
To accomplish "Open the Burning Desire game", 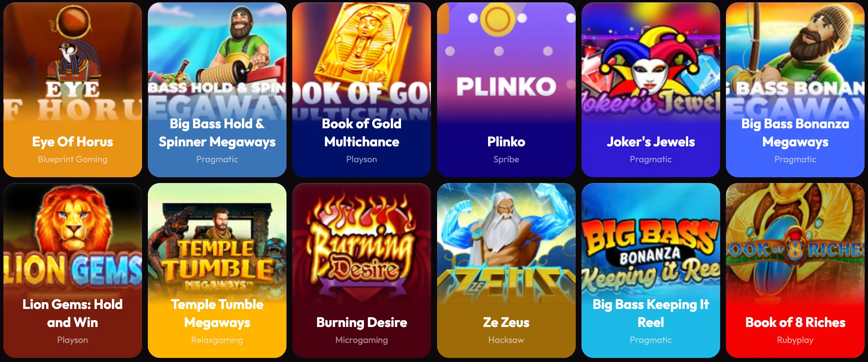I will (x=362, y=270).
